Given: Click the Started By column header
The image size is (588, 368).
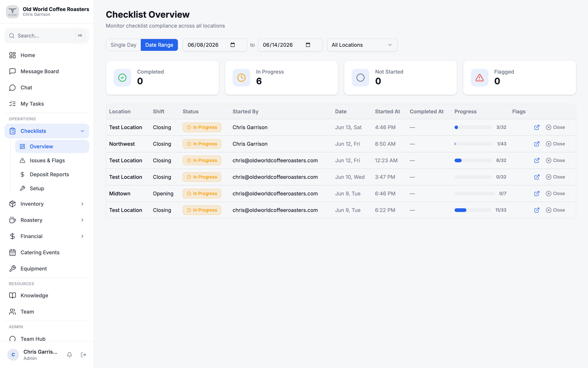Looking at the screenshot, I should [x=245, y=112].
